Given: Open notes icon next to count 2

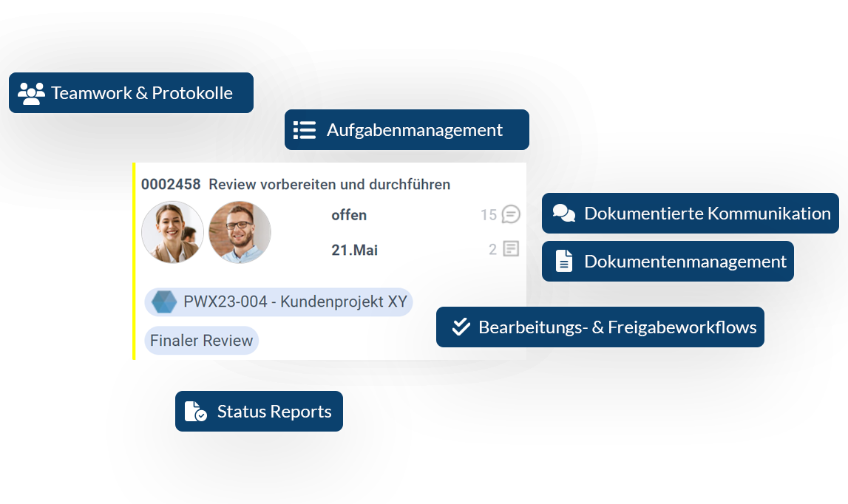Looking at the screenshot, I should coord(511,249).
